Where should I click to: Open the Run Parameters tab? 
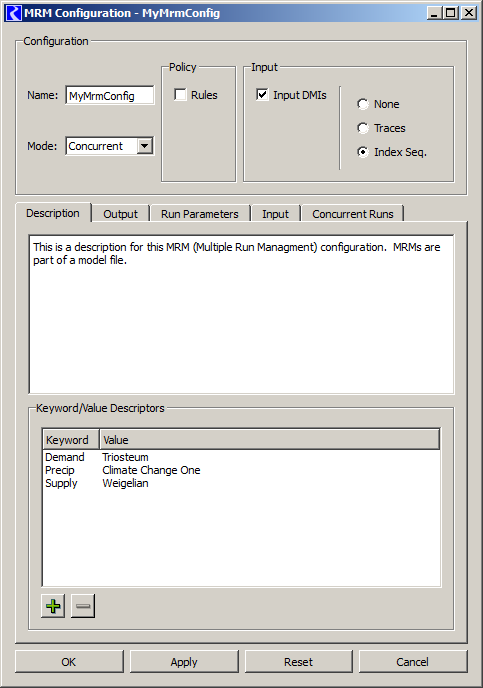200,214
